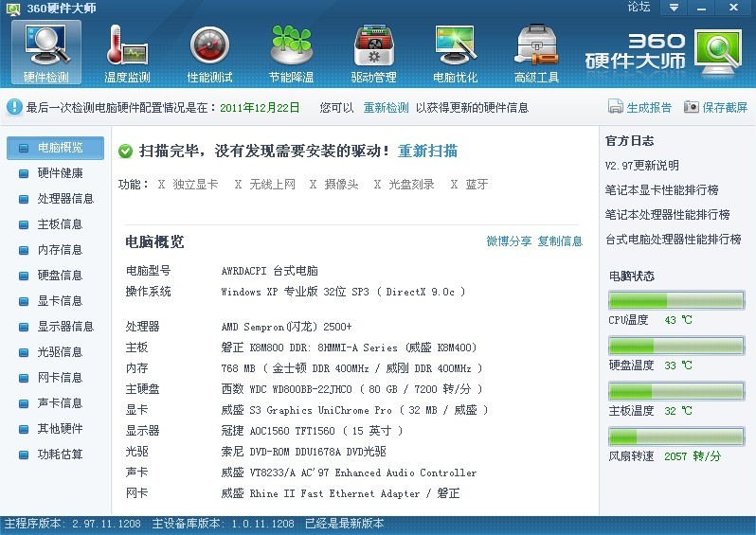Open the 硬件检测 hardware detection icon
The height and width of the screenshot is (535, 756).
point(46,52)
